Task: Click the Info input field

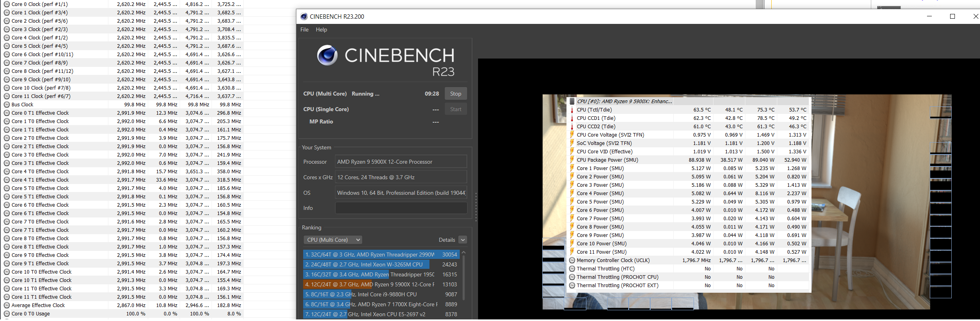Action: coord(401,208)
